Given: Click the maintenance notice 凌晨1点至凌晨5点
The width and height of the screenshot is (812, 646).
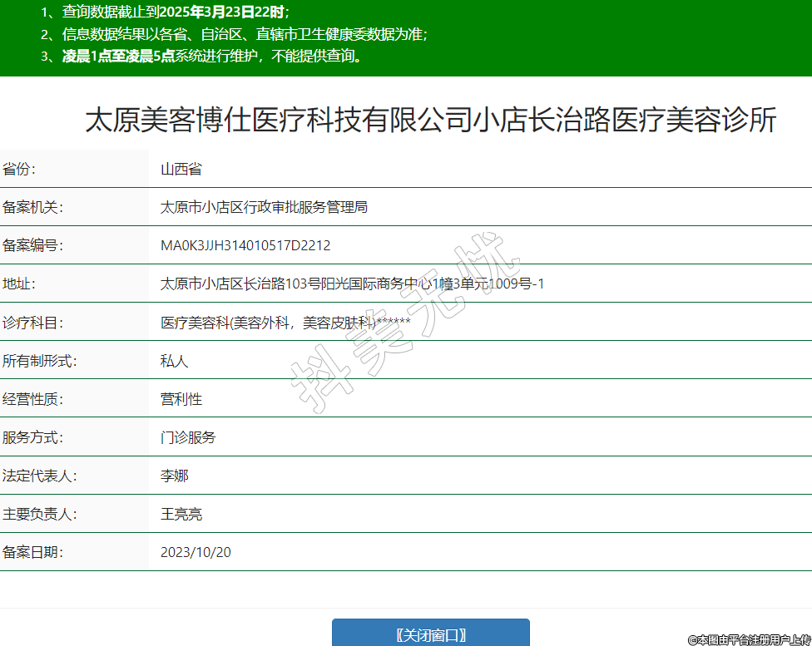Looking at the screenshot, I should coord(116,57).
